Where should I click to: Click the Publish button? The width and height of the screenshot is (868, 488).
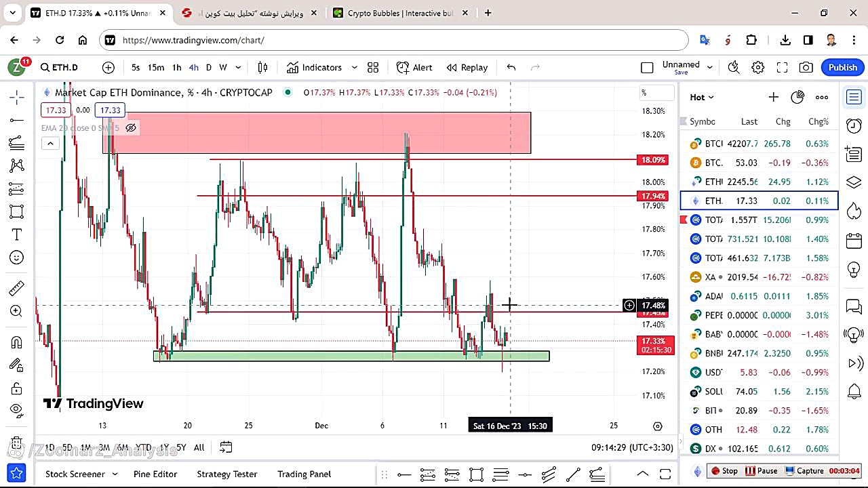[x=843, y=67]
